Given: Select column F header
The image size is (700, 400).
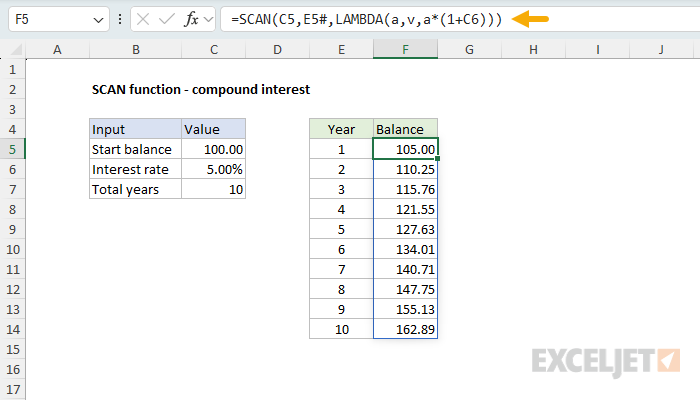Looking at the screenshot, I should point(405,48).
